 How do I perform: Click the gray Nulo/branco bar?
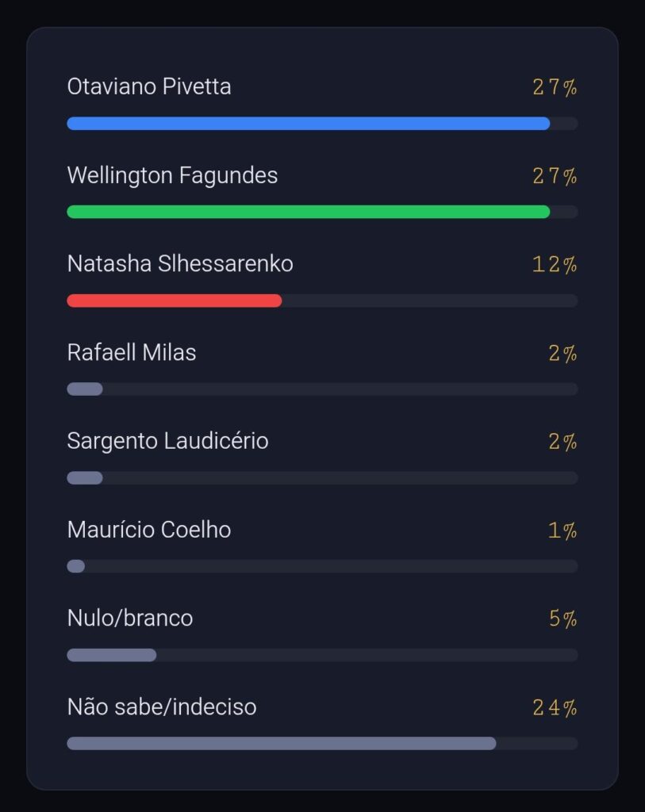click(x=111, y=654)
